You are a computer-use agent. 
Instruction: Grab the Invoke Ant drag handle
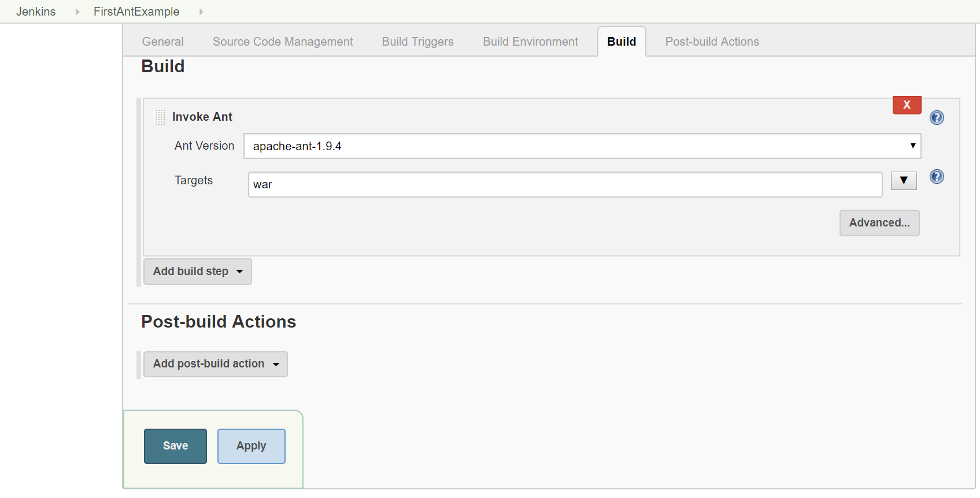click(160, 117)
